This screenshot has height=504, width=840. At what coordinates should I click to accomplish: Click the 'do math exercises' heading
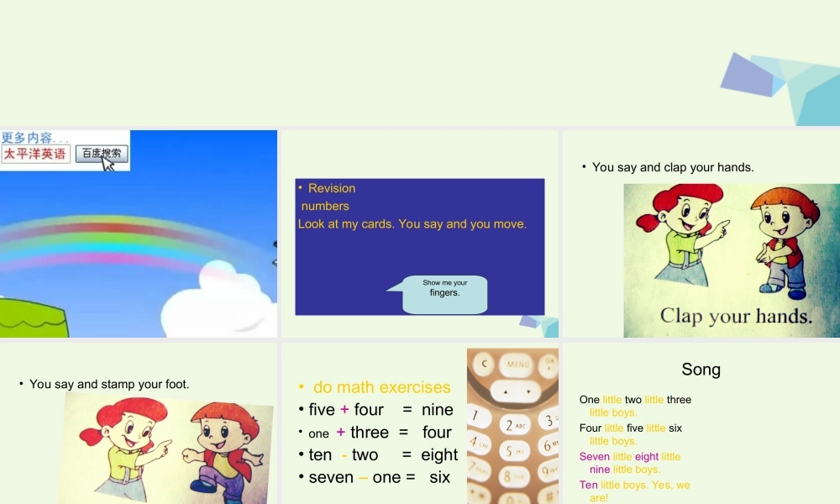(381, 387)
